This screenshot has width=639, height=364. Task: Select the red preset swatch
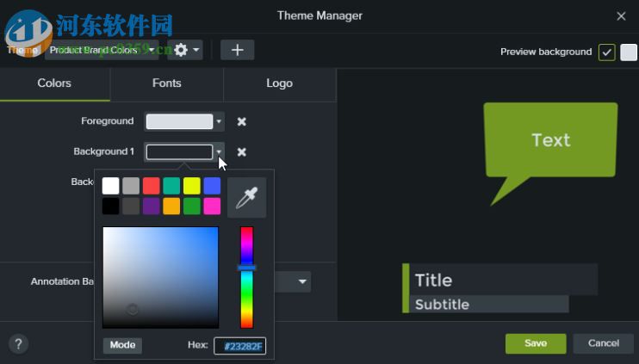tap(152, 186)
